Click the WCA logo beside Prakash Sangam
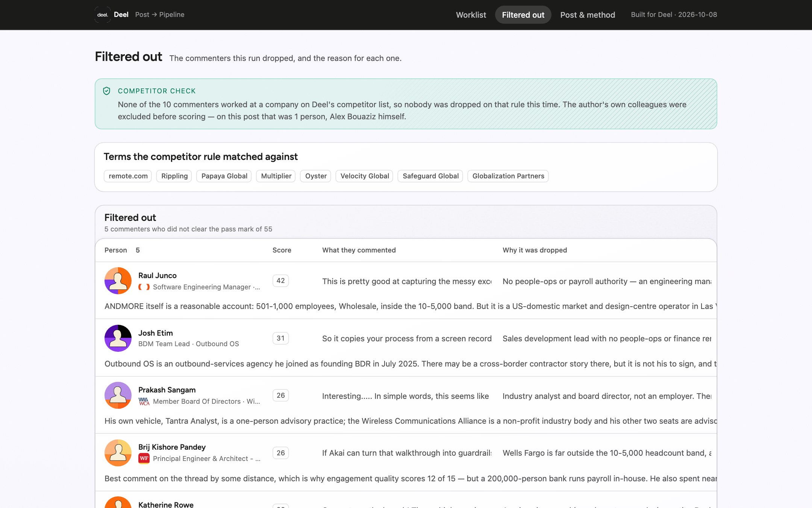Screen dimensions: 812x508 pos(144,402)
